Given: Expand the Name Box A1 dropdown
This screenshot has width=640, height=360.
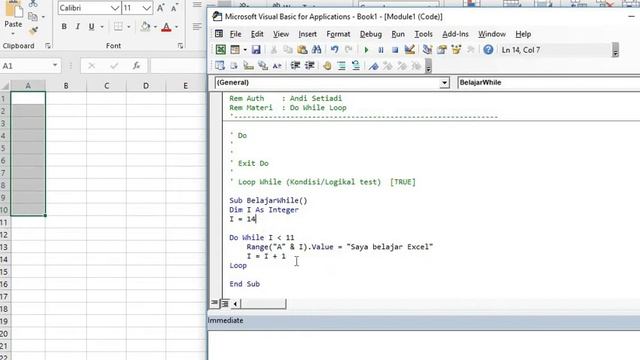Looking at the screenshot, I should coord(55,65).
